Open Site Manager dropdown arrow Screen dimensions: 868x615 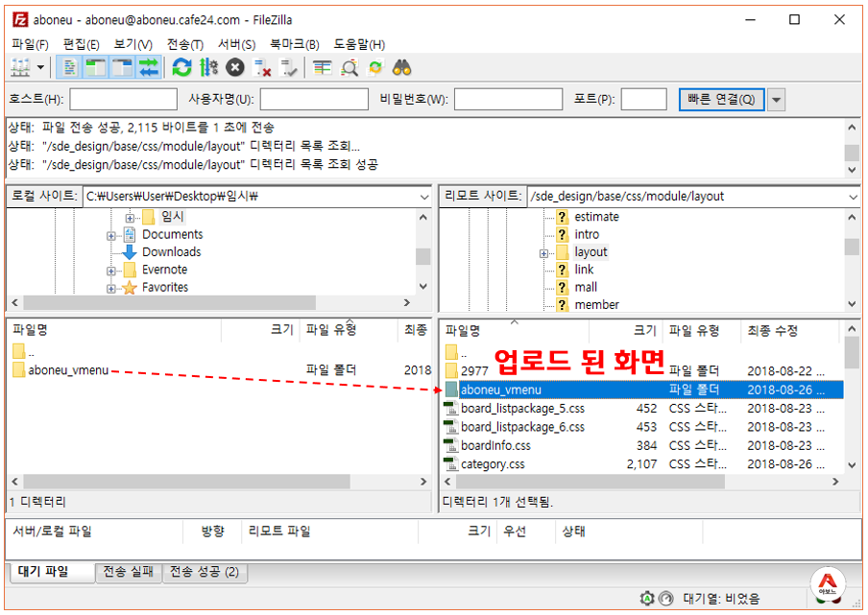click(x=40, y=68)
